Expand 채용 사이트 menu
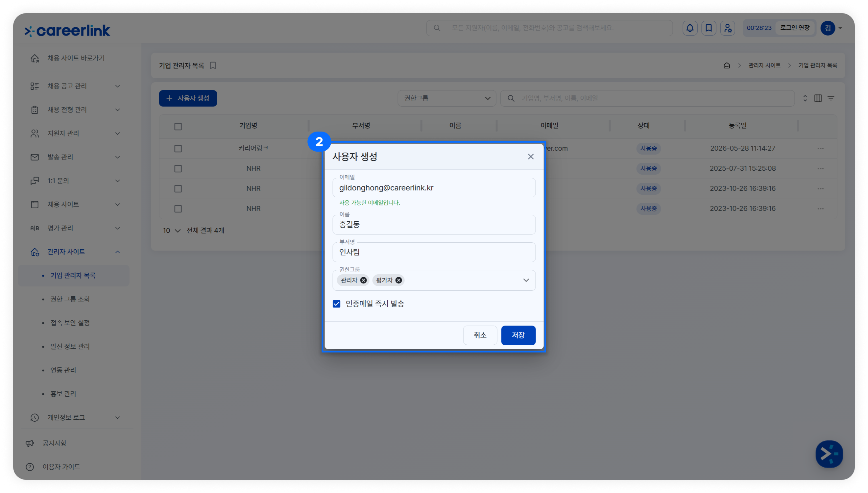 coord(74,205)
